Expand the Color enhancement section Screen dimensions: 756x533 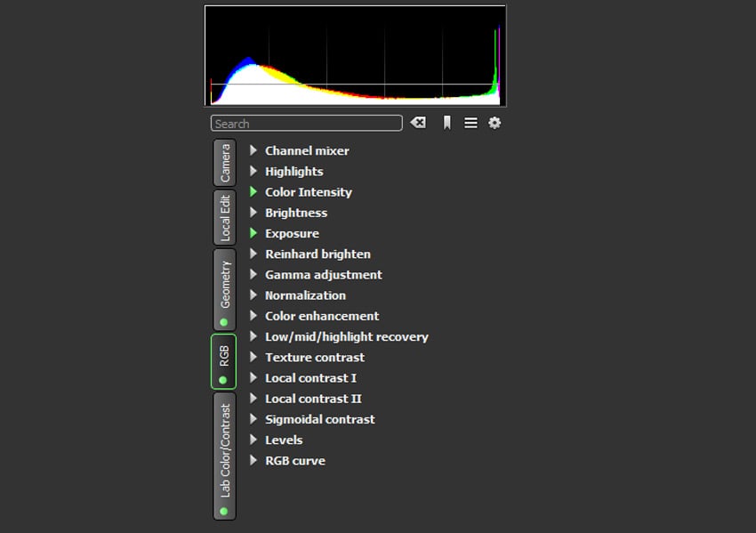coord(253,316)
